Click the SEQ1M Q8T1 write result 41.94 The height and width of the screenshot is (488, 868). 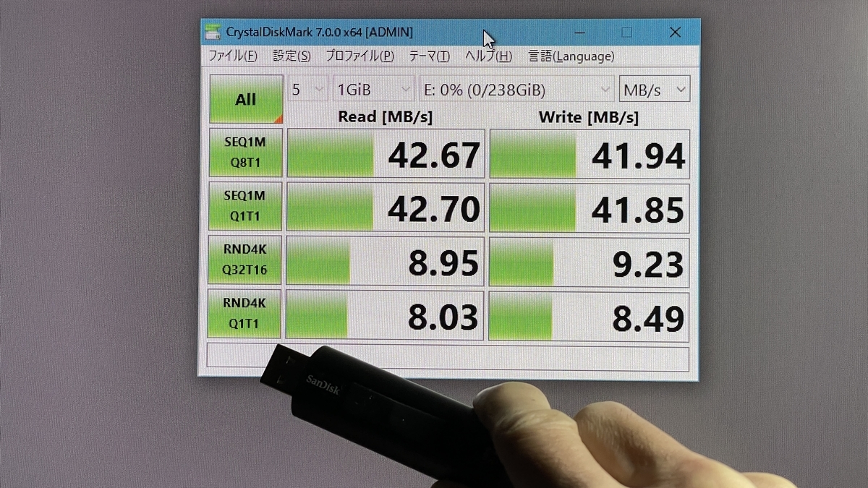click(x=590, y=153)
